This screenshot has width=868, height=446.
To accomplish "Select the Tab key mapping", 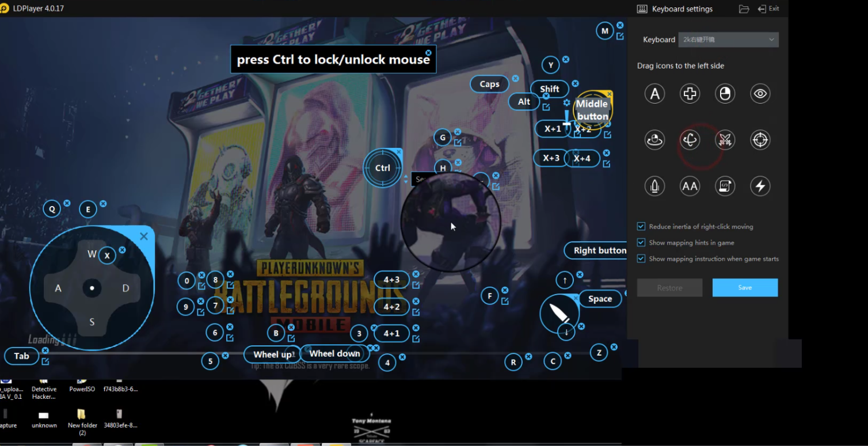I will click(x=21, y=356).
